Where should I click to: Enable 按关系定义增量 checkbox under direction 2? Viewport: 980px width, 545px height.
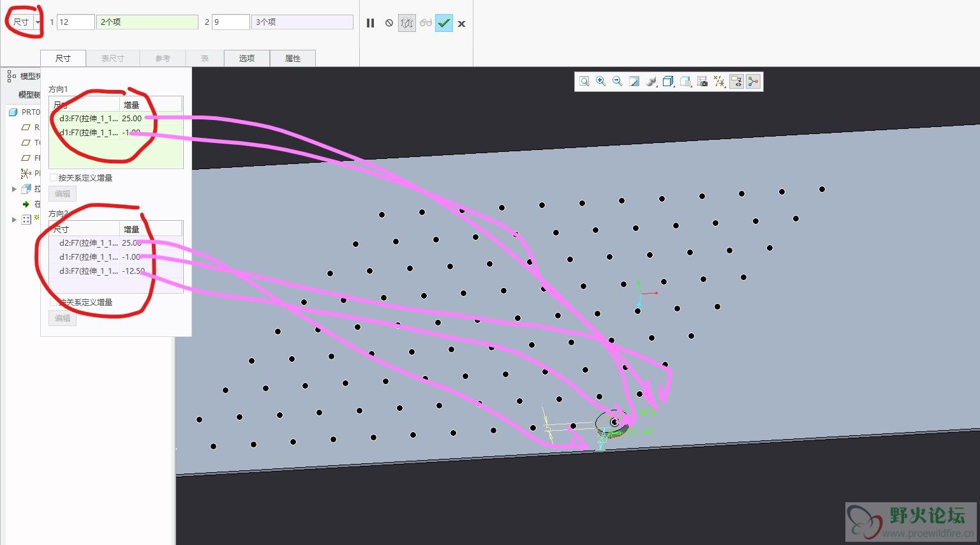click(54, 302)
